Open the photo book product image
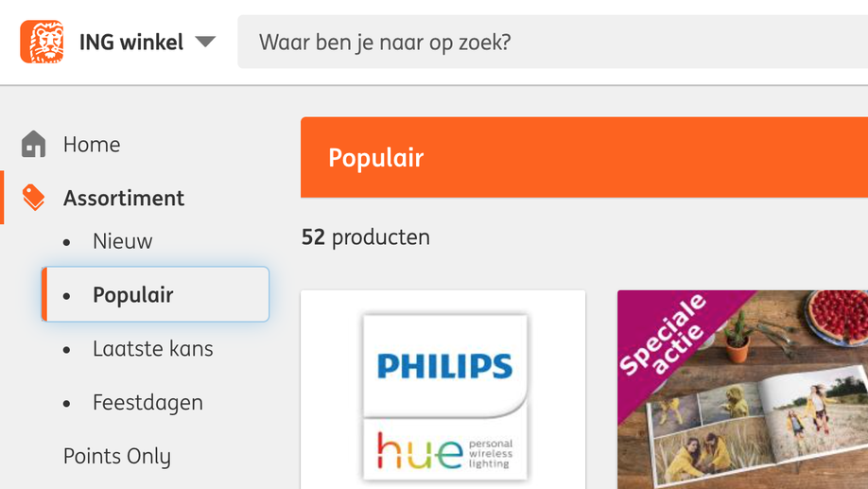 point(756,407)
